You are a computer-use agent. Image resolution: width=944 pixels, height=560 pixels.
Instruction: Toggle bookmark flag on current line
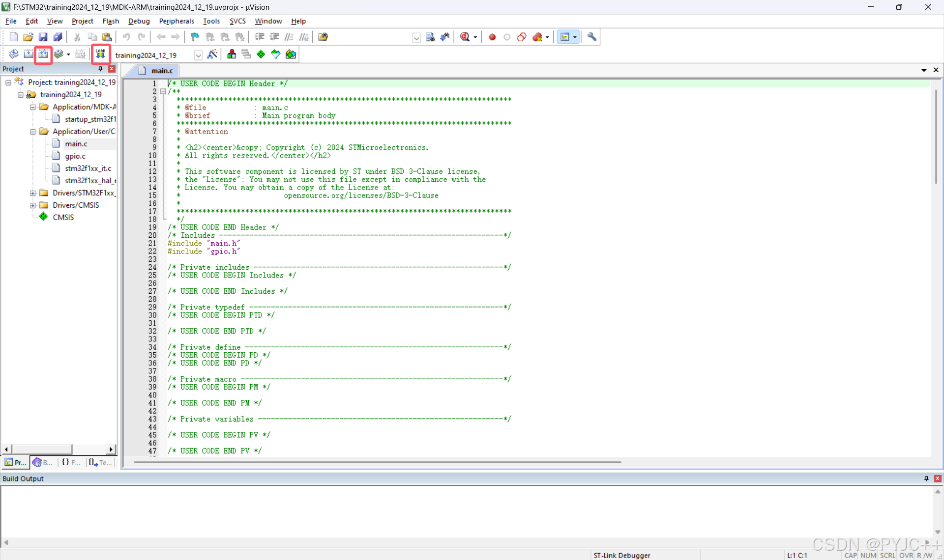pos(195,37)
